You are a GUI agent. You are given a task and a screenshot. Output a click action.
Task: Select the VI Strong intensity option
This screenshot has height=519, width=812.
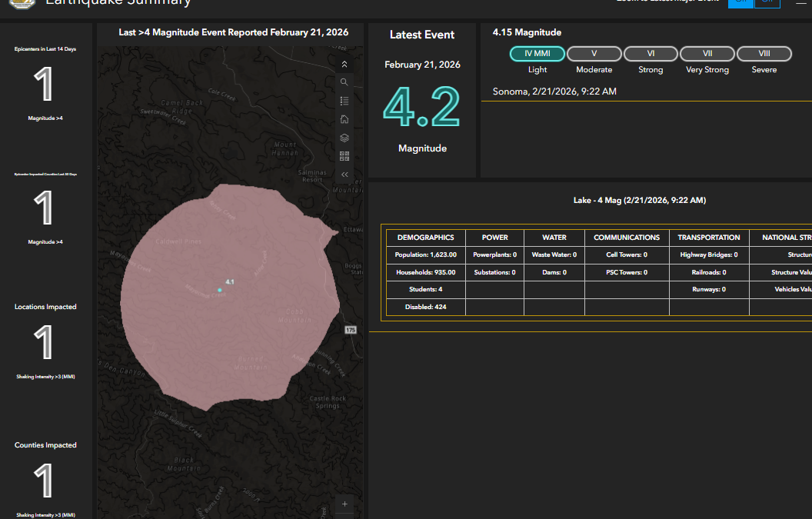[651, 54]
